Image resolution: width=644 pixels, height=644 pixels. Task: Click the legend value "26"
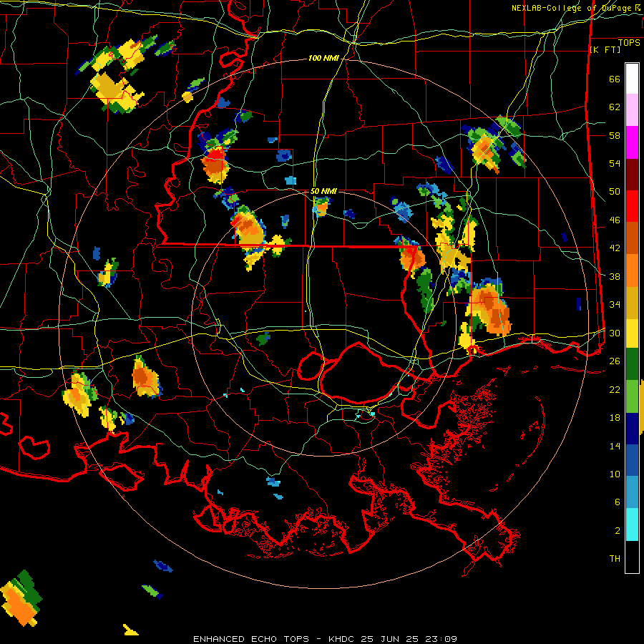pos(615,361)
